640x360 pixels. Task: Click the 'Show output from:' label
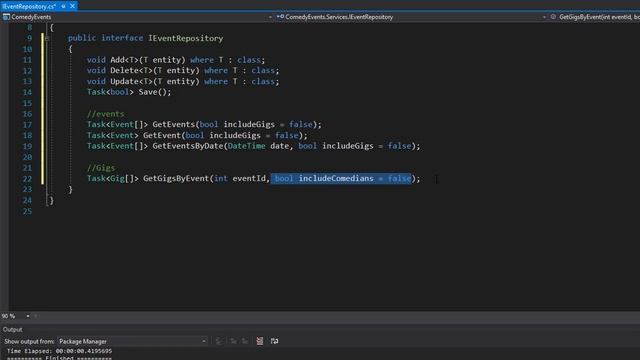pos(29,341)
